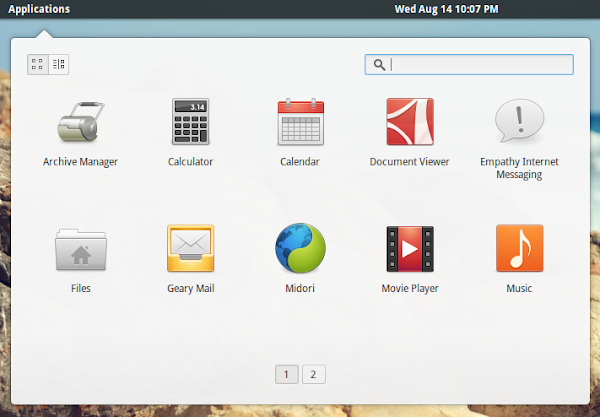Click the magnifier icon in the search box
Image resolution: width=600 pixels, height=417 pixels.
379,65
